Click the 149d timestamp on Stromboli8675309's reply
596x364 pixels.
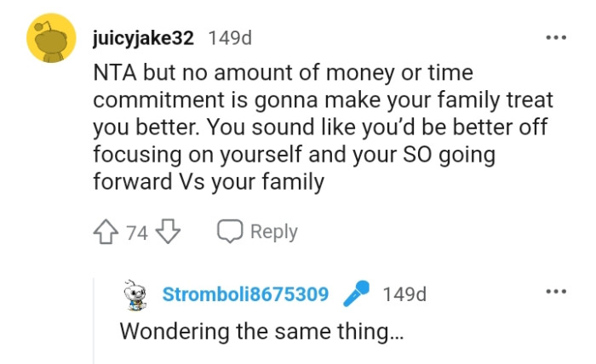click(x=404, y=294)
